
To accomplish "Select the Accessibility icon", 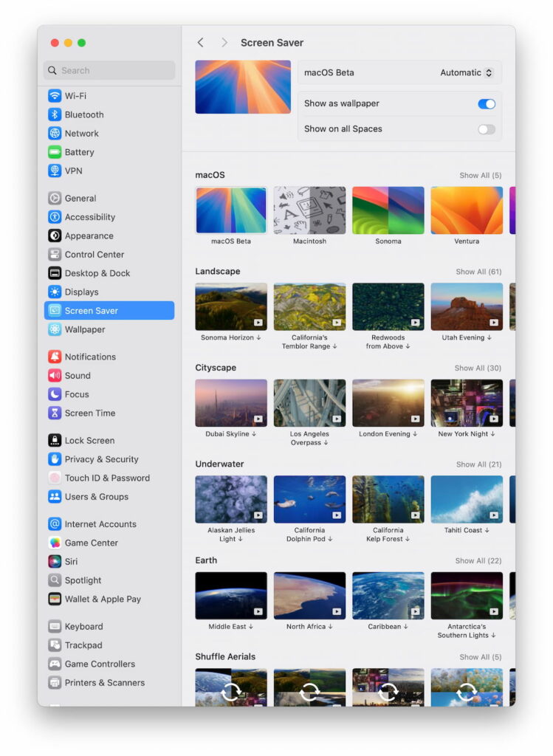I will [x=55, y=217].
